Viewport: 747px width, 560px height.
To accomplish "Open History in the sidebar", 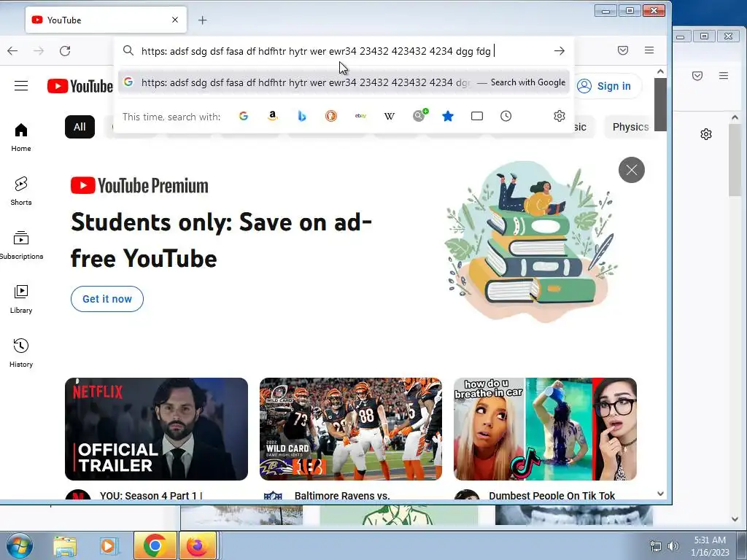I will 21,353.
